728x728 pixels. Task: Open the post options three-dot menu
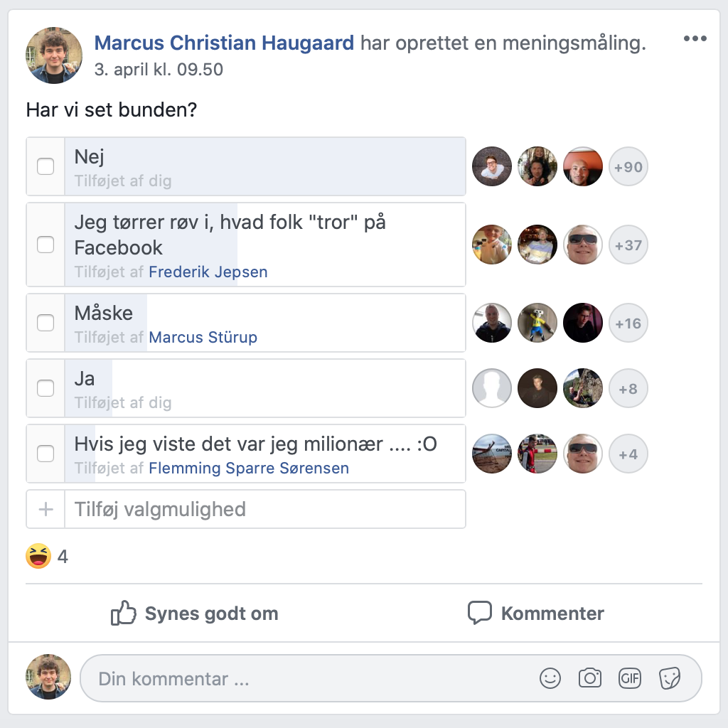coord(695,38)
